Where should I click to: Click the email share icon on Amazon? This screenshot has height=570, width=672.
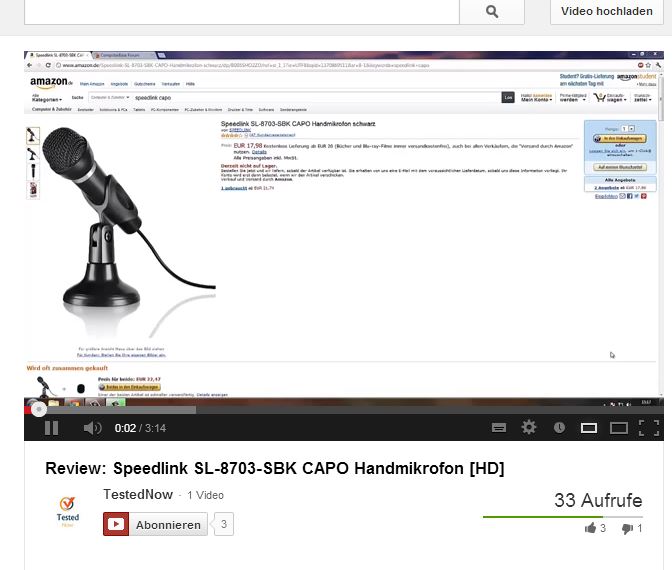click(622, 196)
